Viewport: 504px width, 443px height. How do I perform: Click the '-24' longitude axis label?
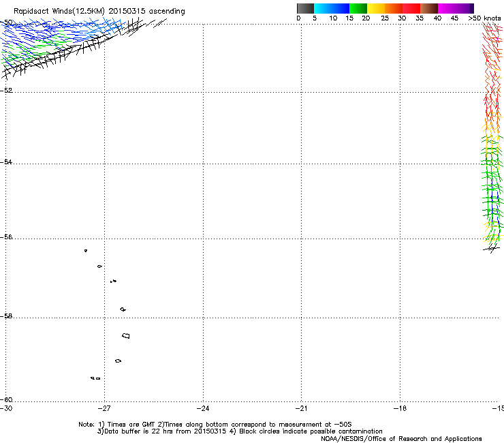click(x=203, y=408)
